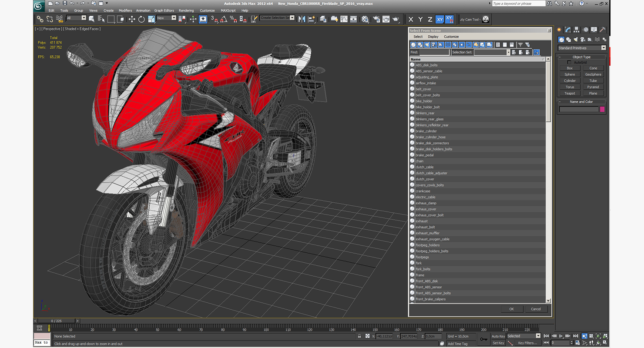Open the selection filter 'All' dropdown
The height and width of the screenshot is (348, 644).
[x=76, y=18]
